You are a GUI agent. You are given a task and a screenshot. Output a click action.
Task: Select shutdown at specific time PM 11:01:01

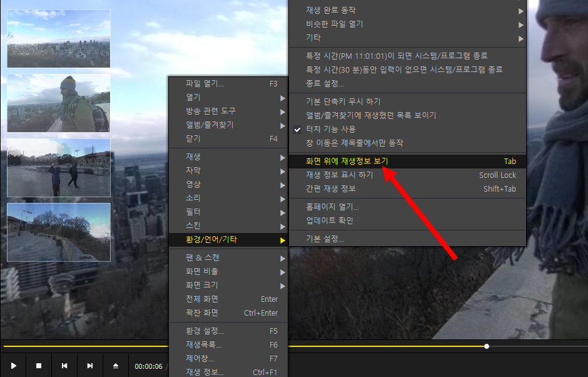pyautogui.click(x=408, y=56)
